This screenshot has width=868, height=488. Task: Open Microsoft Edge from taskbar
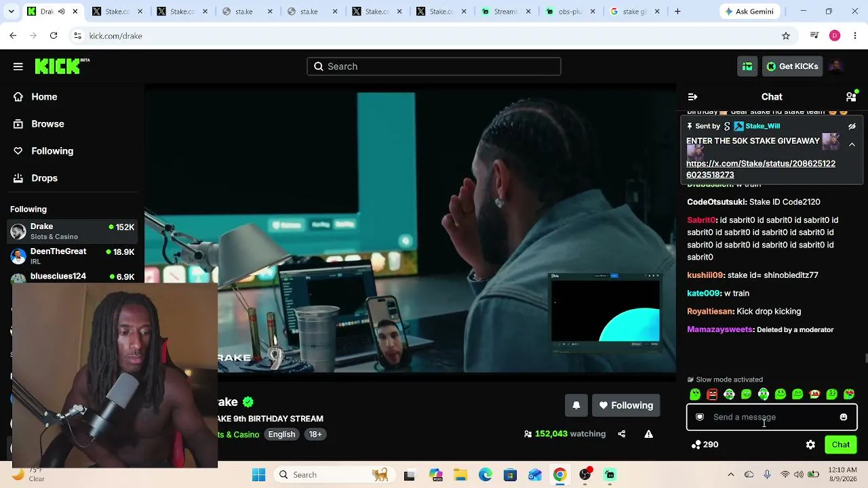tap(486, 475)
